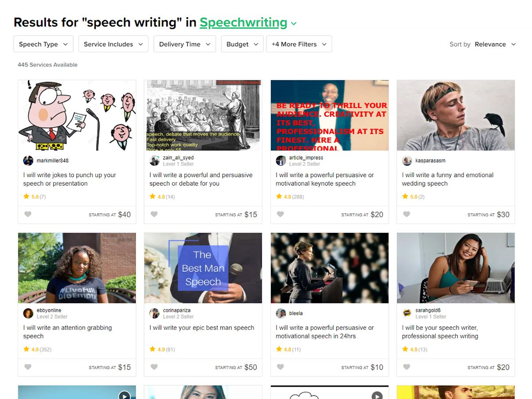Expand the Delivery Time filter
Image resolution: width=532 pixels, height=399 pixels.
(184, 44)
